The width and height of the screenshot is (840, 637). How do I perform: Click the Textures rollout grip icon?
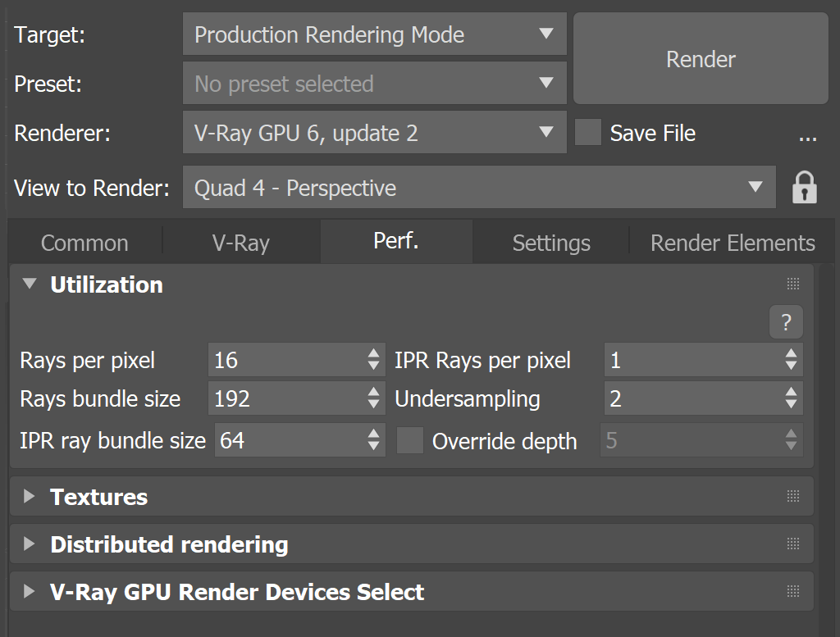[793, 496]
